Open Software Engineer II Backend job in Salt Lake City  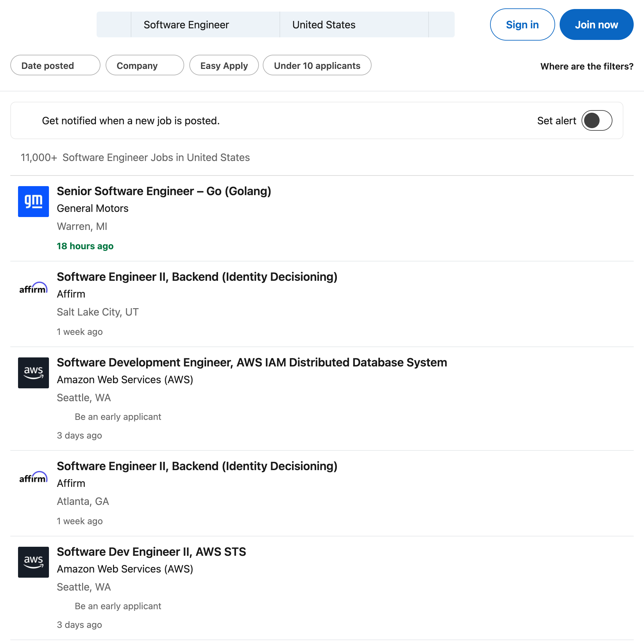pos(197,277)
